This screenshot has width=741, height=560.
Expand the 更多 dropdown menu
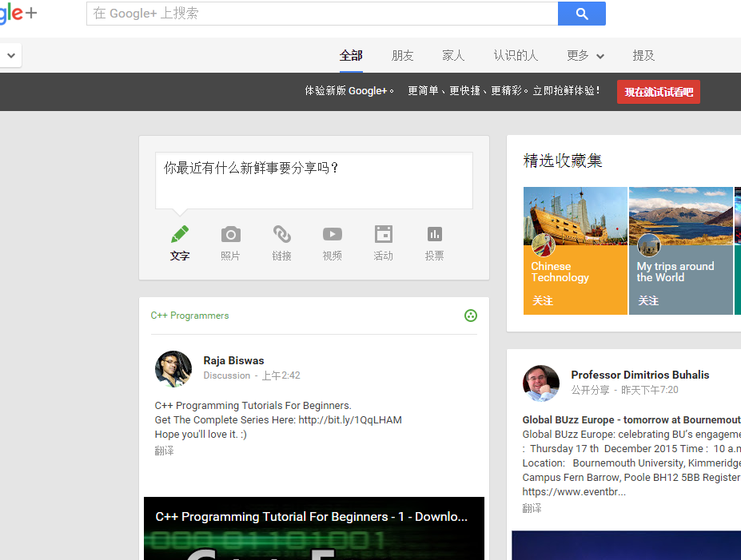[585, 56]
